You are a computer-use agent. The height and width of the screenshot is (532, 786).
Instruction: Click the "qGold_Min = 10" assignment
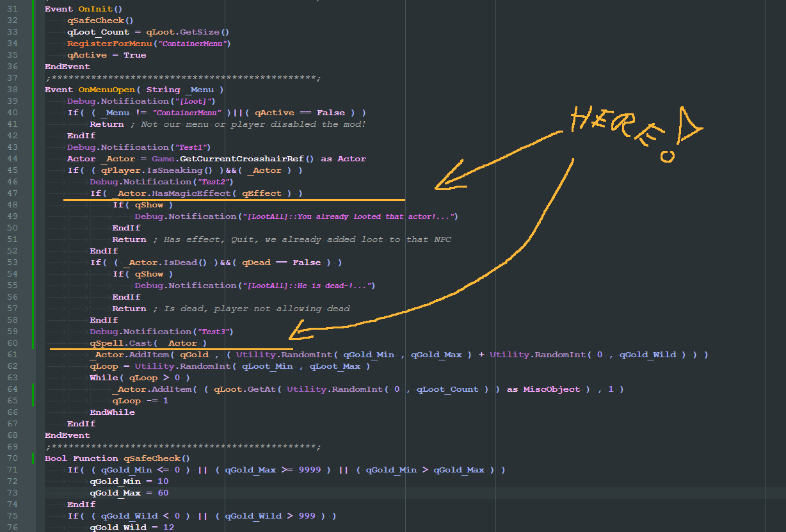point(129,481)
